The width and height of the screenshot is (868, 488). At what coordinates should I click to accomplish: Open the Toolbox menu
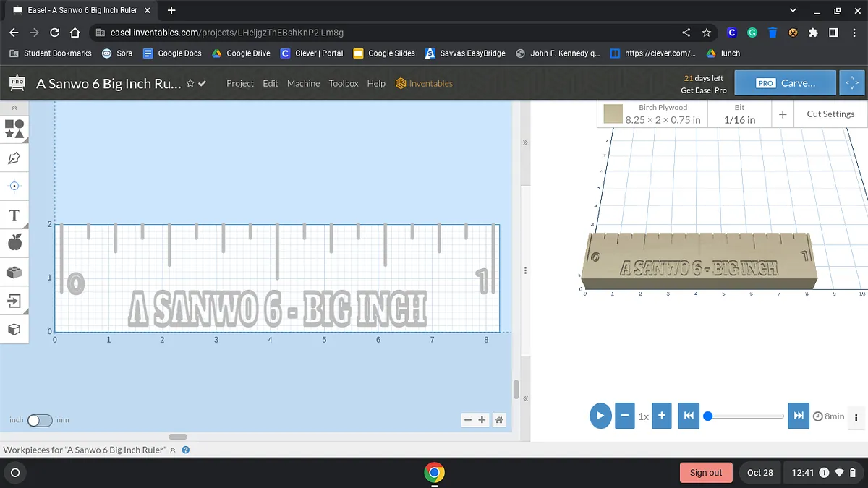coord(344,83)
